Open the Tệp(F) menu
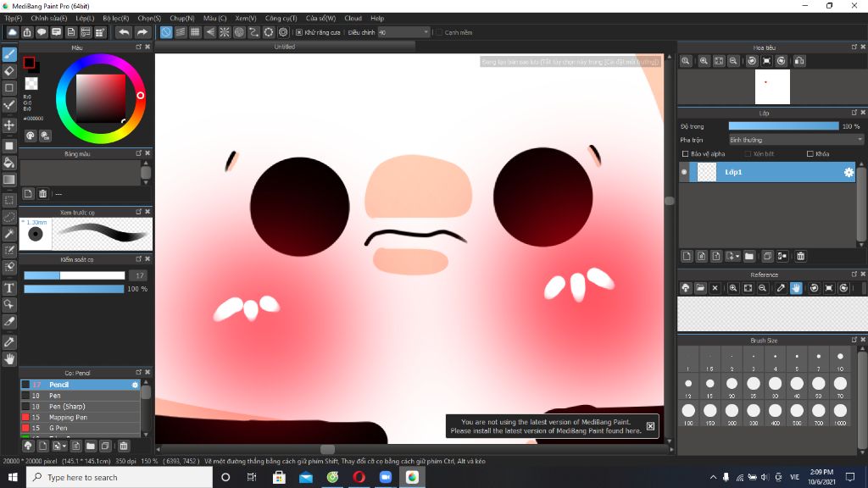Viewport: 868px width, 488px height. (14, 19)
